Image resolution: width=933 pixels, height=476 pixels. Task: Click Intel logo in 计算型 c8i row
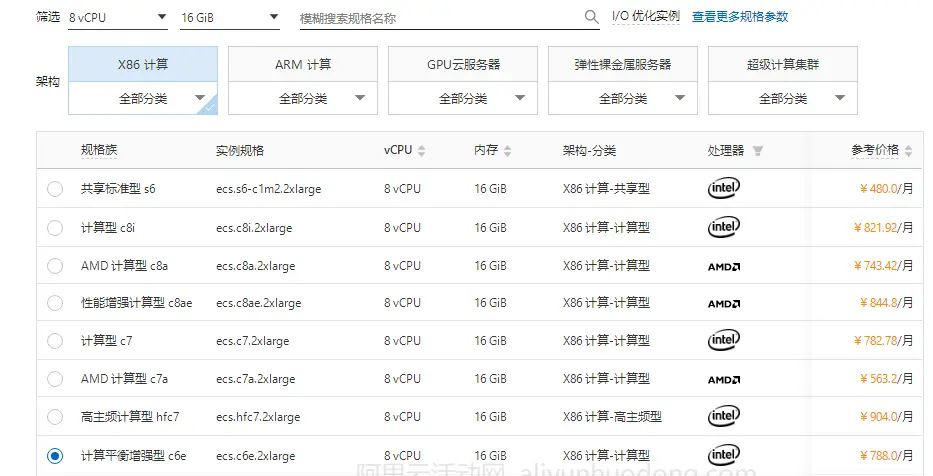pyautogui.click(x=724, y=227)
